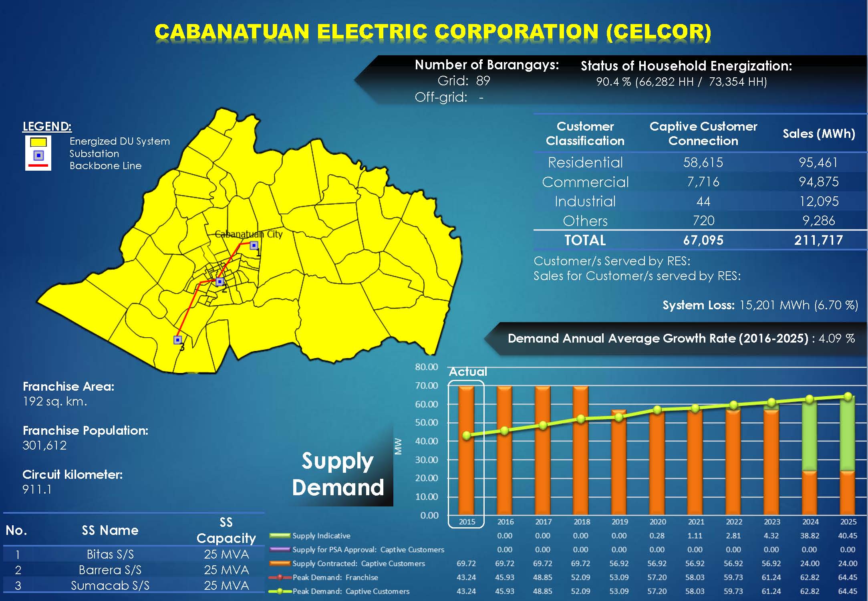Click the 64.45 Peak Demand Franchise value for 2025

pos(848,577)
